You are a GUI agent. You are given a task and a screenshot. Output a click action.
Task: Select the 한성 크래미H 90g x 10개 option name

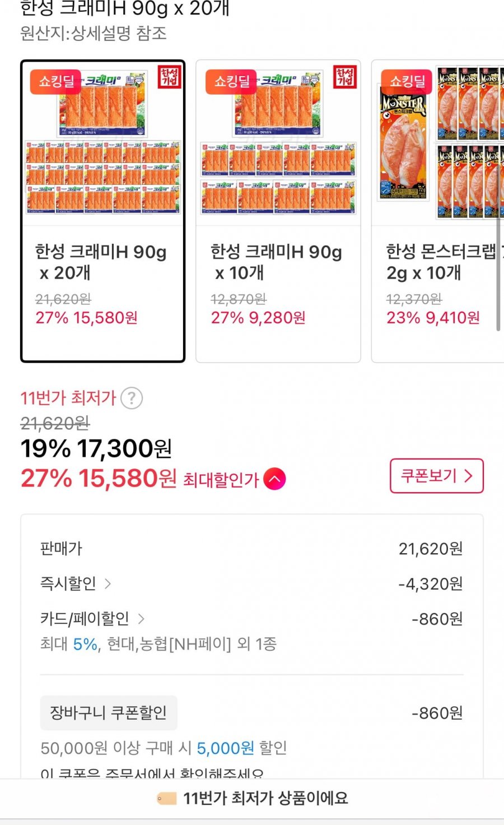tap(276, 262)
